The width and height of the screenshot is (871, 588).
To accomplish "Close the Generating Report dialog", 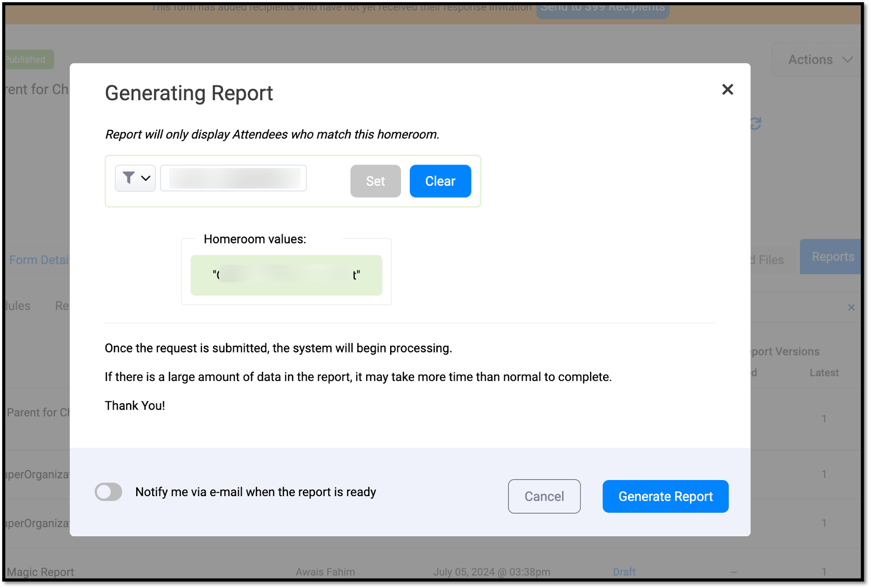I will pos(727,89).
